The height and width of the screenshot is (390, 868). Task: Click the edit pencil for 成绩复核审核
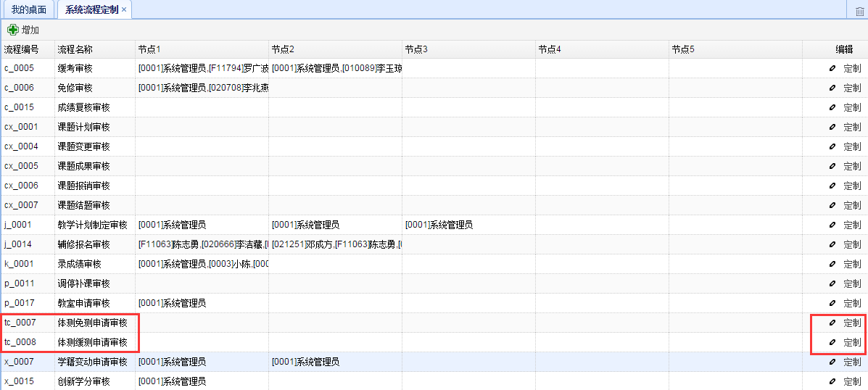832,108
